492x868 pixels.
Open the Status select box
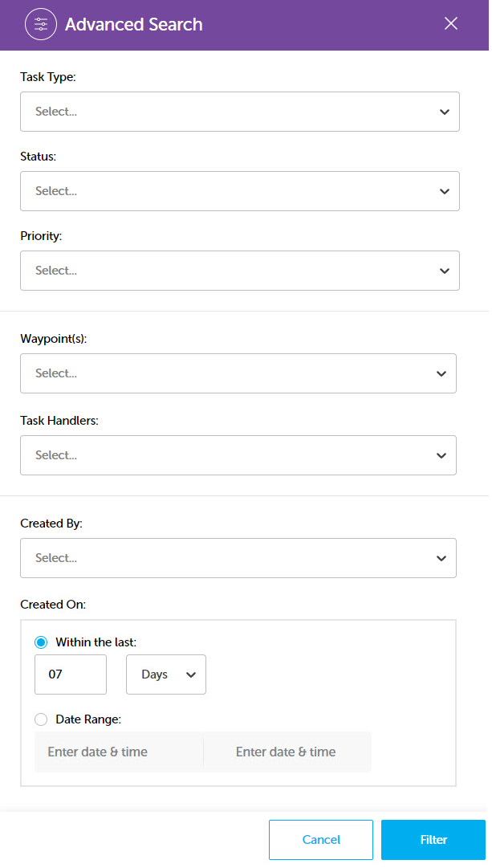tap(240, 191)
